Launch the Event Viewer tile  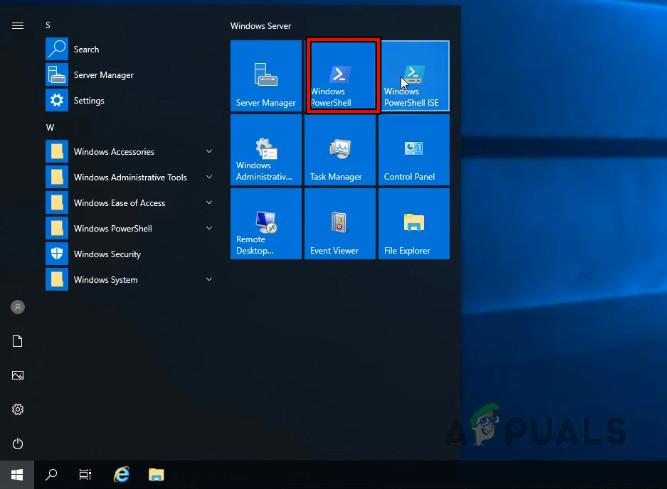[340, 224]
